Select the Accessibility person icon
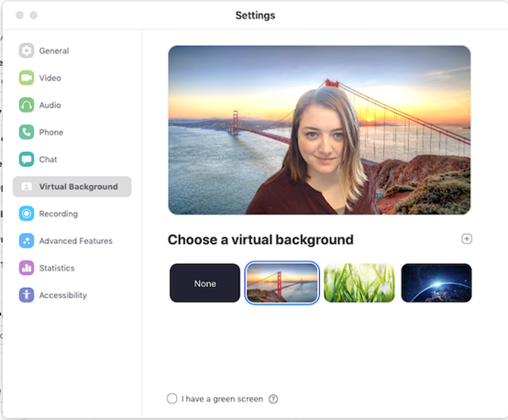The width and height of the screenshot is (508, 420). click(x=27, y=295)
